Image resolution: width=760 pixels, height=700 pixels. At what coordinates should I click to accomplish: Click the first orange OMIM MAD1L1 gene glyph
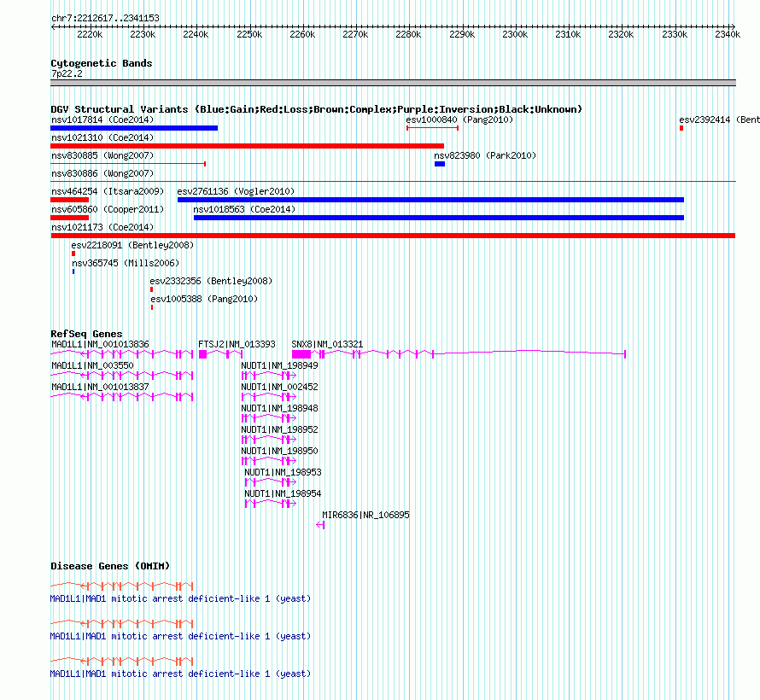[121, 586]
